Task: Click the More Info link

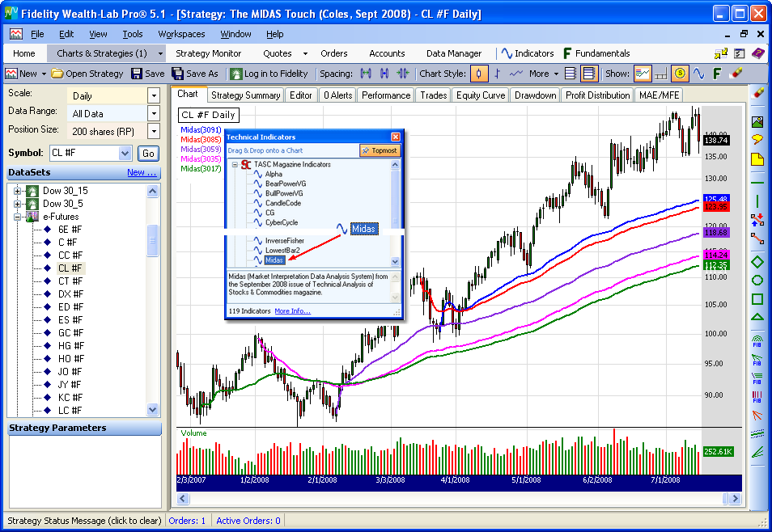Action: pos(292,311)
